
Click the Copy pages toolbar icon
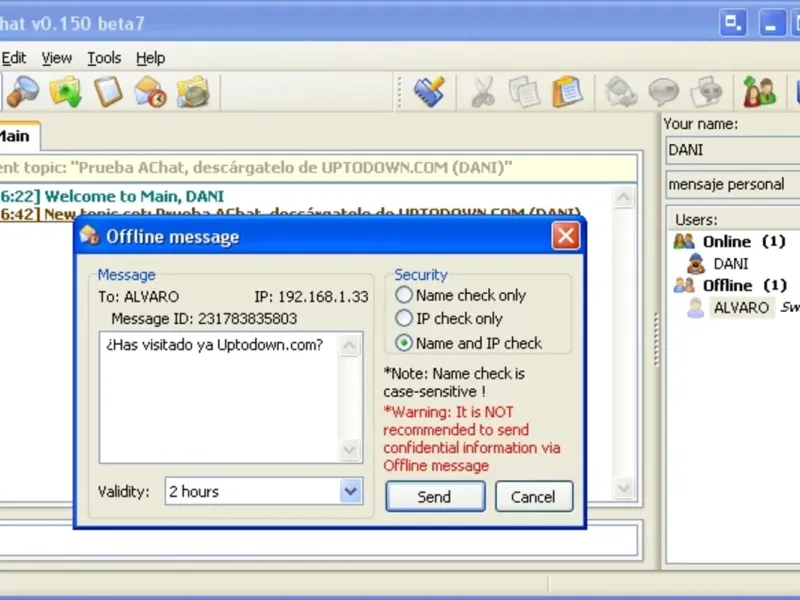[524, 92]
